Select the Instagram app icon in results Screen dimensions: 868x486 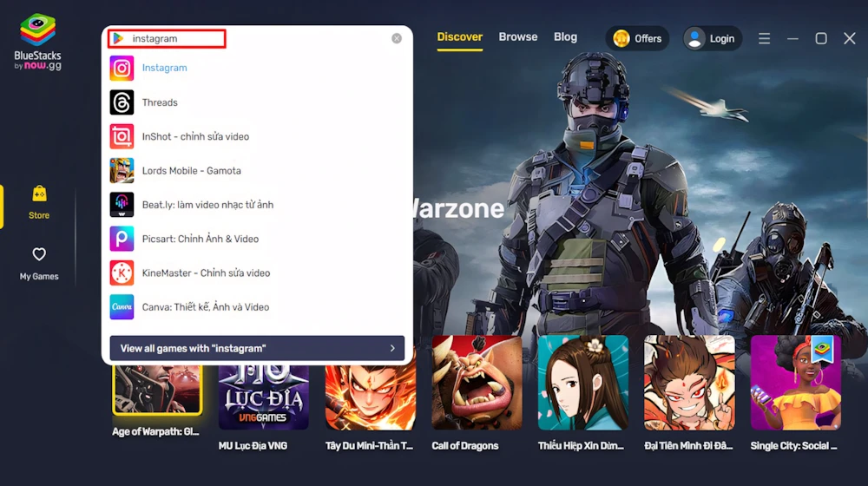[x=122, y=68]
